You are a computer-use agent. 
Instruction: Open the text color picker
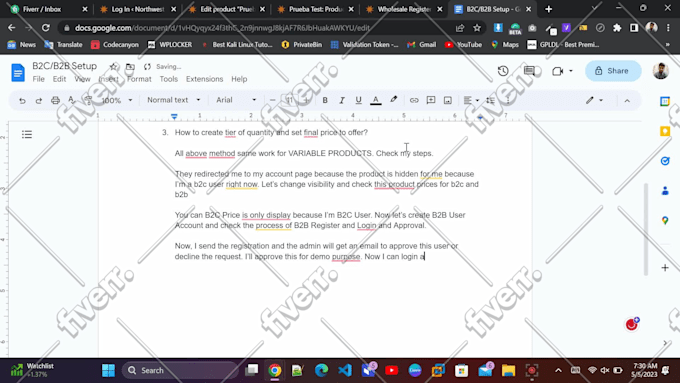376,100
